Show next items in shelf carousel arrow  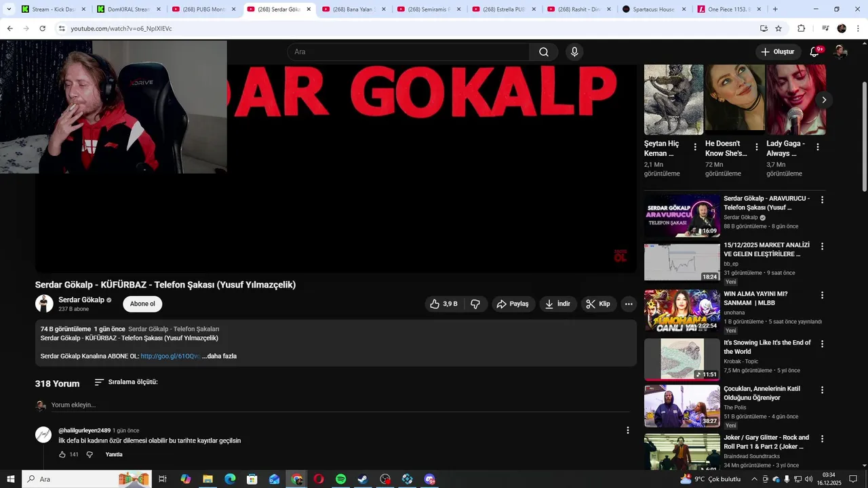tap(824, 100)
